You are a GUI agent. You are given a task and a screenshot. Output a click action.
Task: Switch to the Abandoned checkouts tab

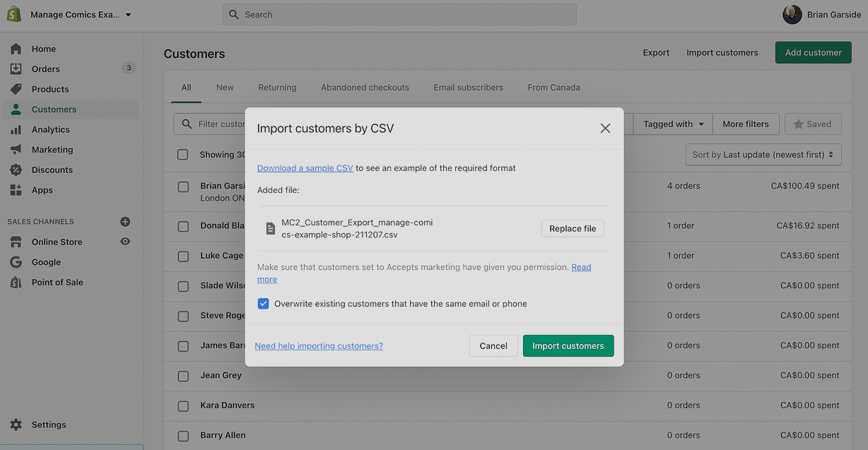(x=365, y=88)
